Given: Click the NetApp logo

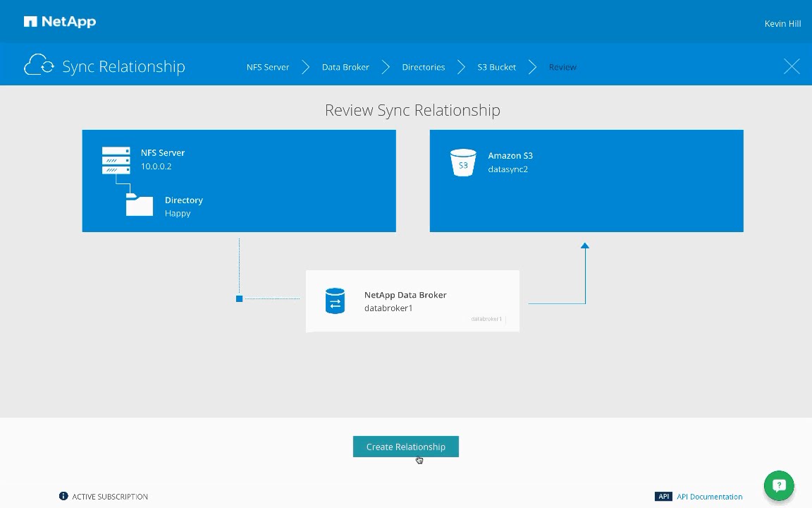Looking at the screenshot, I should pos(59,22).
